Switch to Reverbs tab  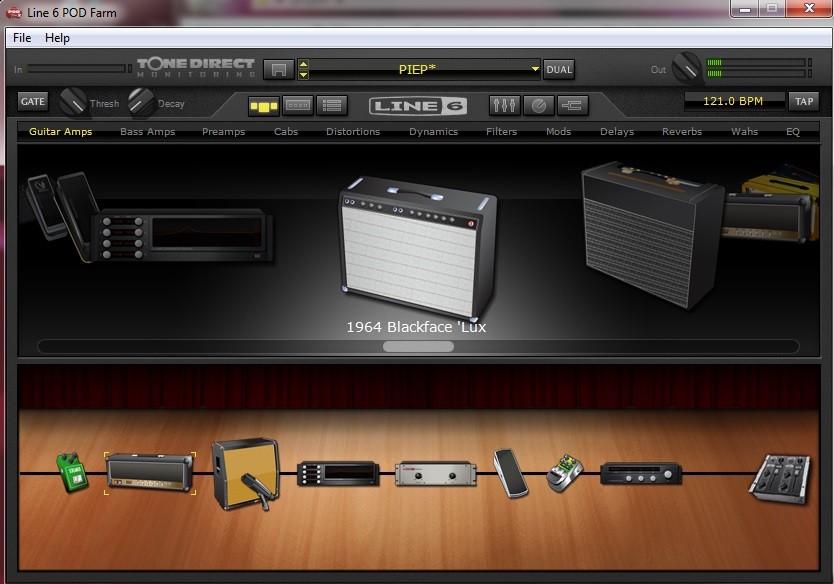(x=682, y=131)
